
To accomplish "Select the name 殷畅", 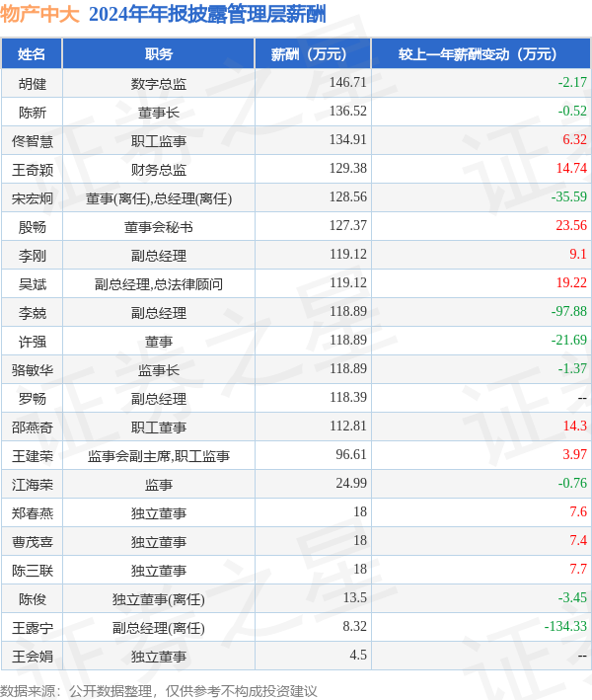I will click(33, 226).
